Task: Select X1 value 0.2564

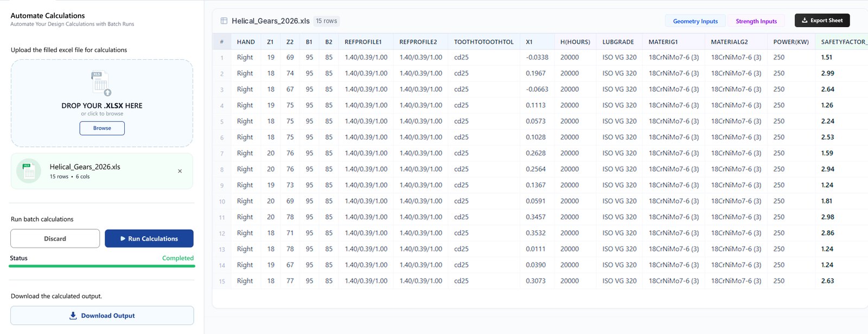Action: (x=535, y=169)
